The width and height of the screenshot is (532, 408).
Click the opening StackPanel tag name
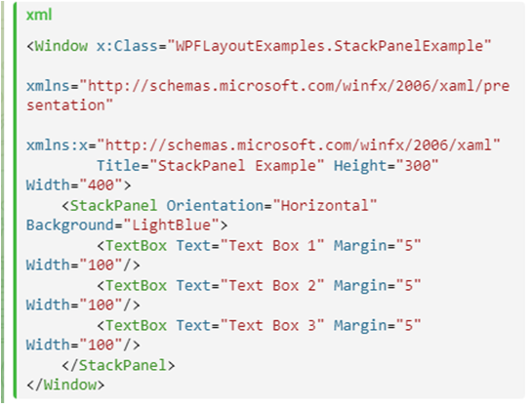[113, 206]
